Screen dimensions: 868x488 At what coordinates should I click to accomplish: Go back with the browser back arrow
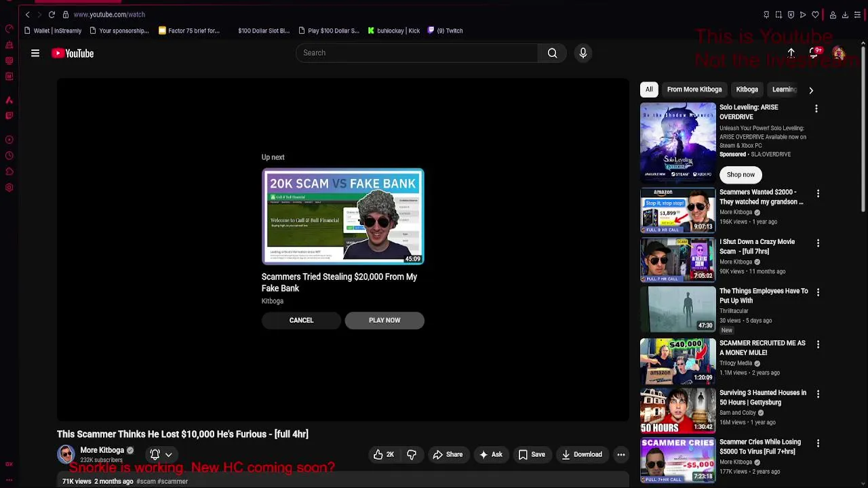pos(28,14)
